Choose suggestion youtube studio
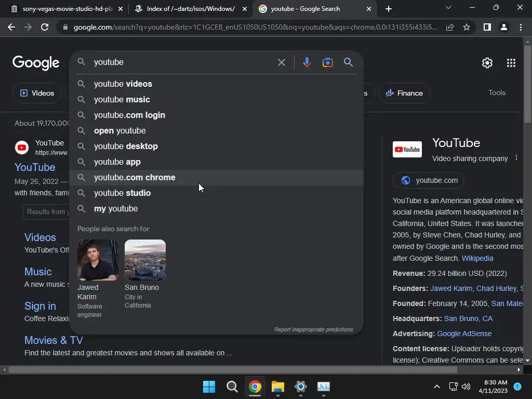Image resolution: width=532 pixels, height=399 pixels. (217, 193)
